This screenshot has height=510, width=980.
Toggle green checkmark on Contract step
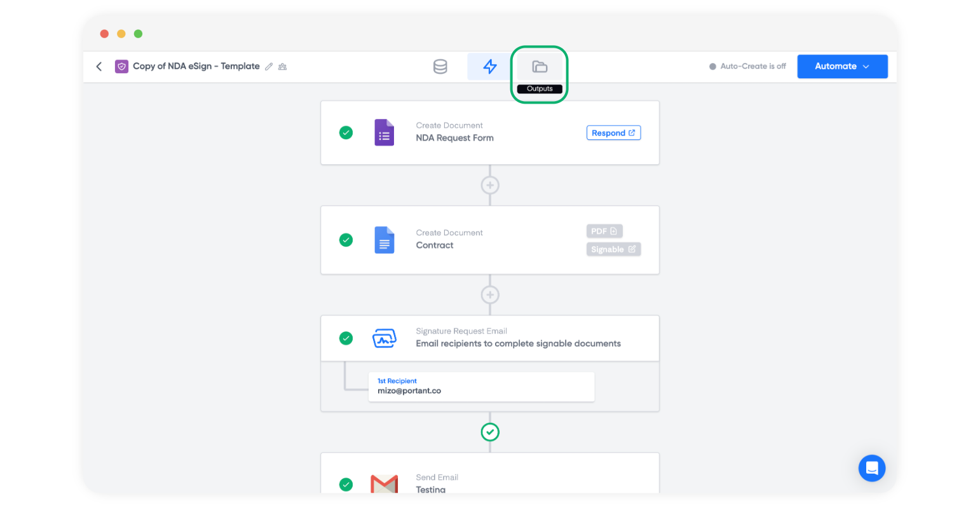coord(346,240)
